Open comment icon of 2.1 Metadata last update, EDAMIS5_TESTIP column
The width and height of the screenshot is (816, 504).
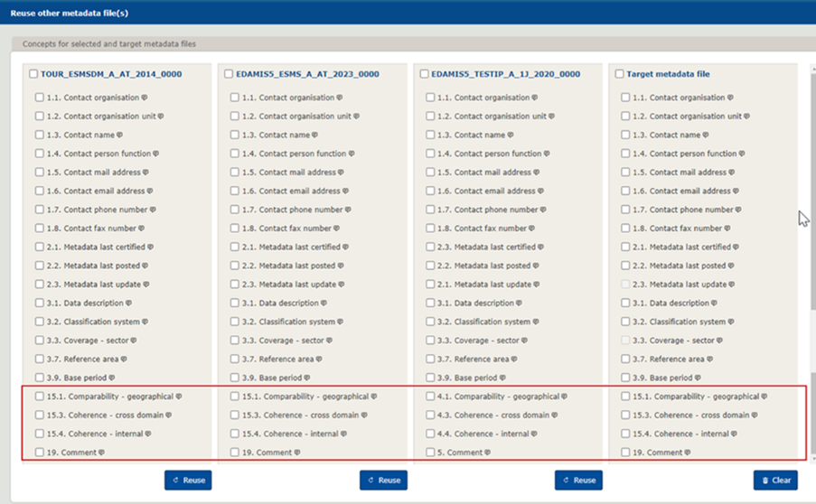point(537,285)
